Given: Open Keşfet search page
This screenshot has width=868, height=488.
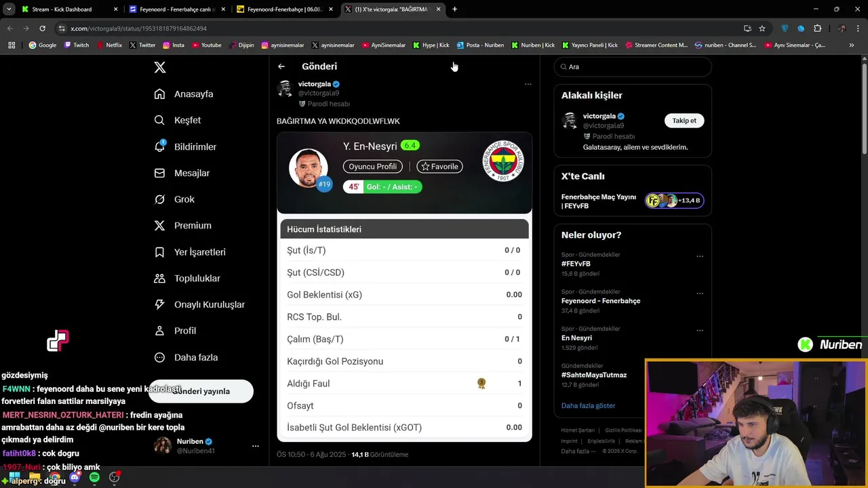Looking at the screenshot, I should point(178,120).
